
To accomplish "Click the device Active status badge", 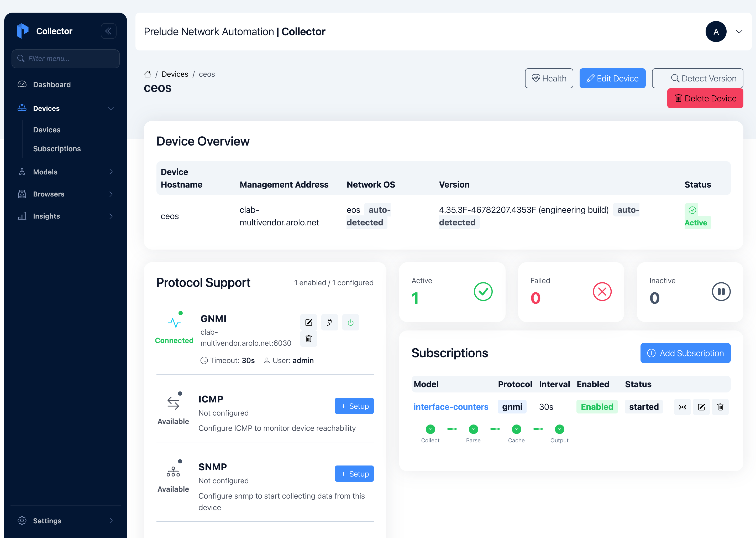I will [697, 216].
